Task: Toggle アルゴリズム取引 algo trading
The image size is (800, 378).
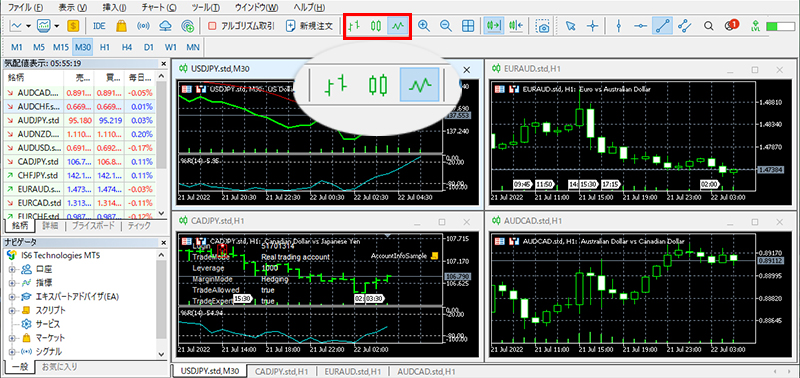Action: point(241,26)
